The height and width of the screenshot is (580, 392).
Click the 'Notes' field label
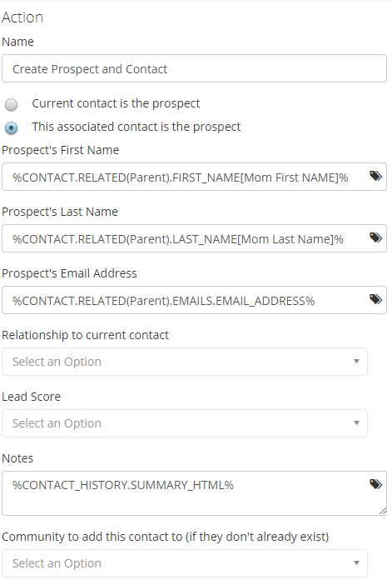point(17,458)
